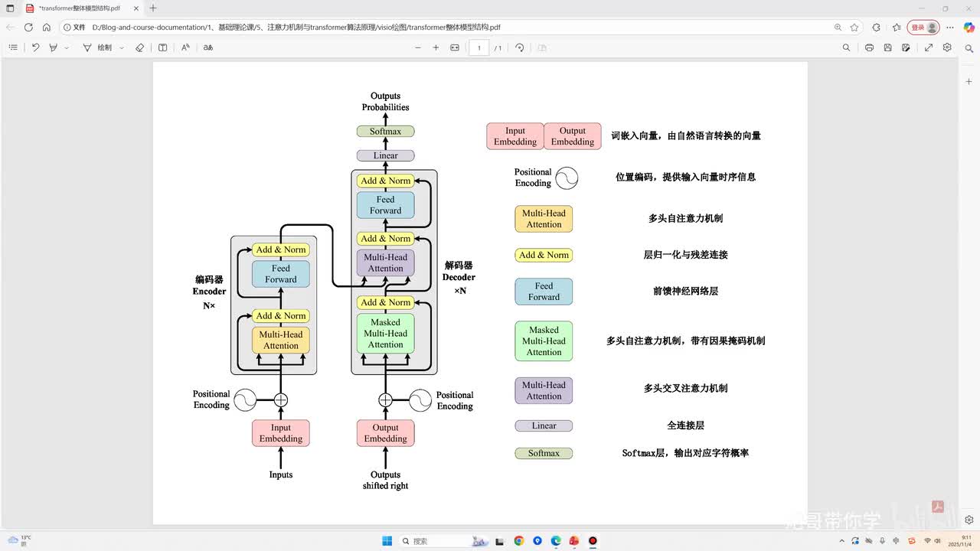The image size is (980, 551).
Task: Toggle the Add text tool
Action: tap(162, 47)
